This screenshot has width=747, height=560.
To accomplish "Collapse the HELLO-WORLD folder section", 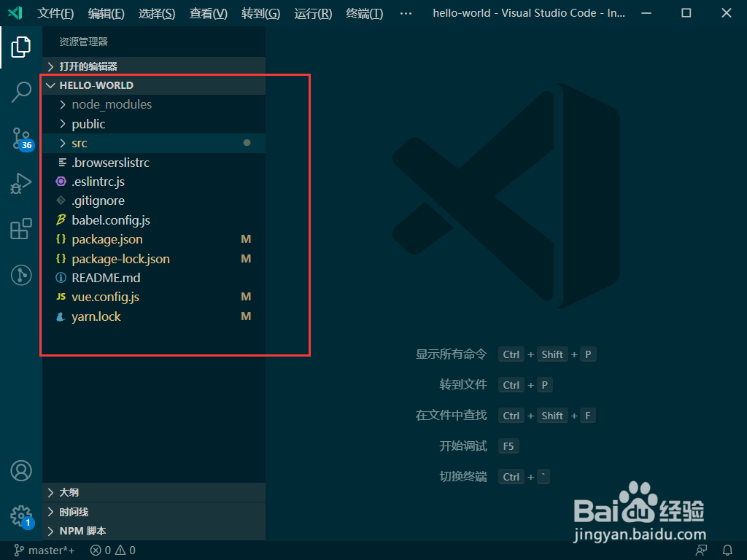I will [x=154, y=85].
